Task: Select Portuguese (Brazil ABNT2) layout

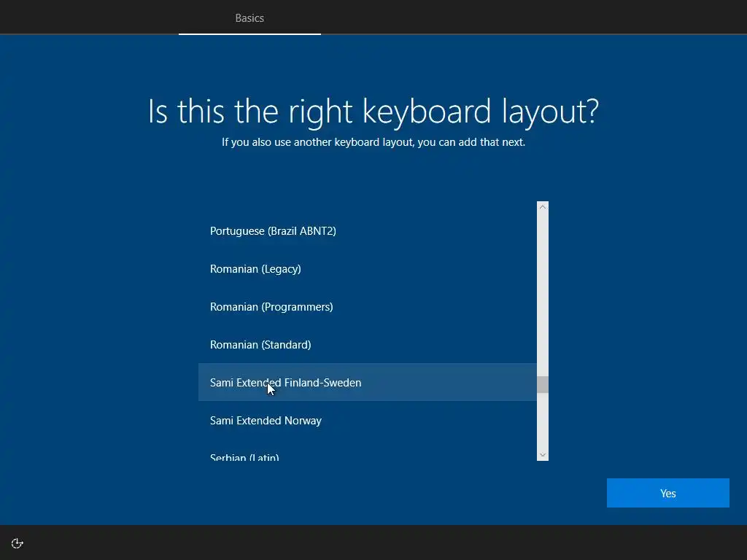Action: click(x=368, y=231)
